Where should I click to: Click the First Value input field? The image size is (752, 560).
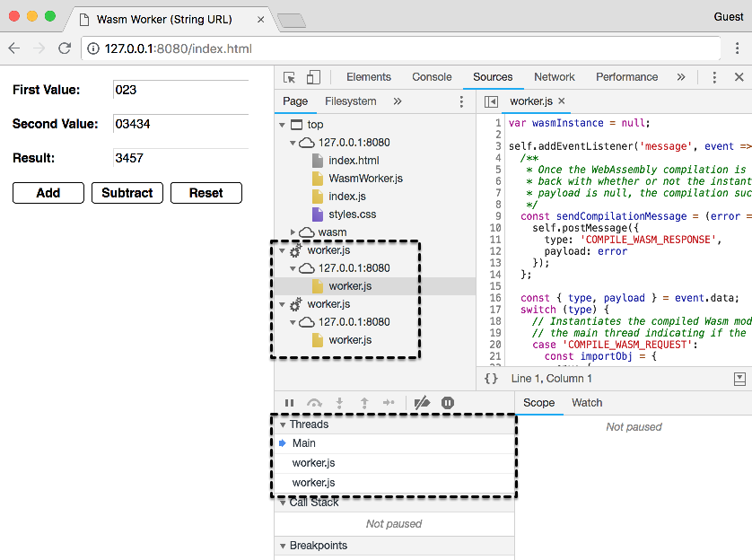tap(180, 90)
